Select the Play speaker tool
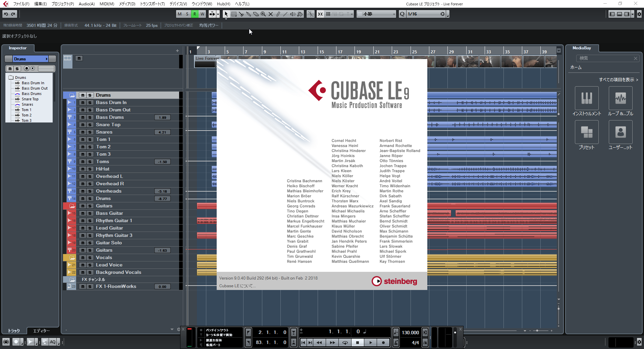 click(293, 14)
